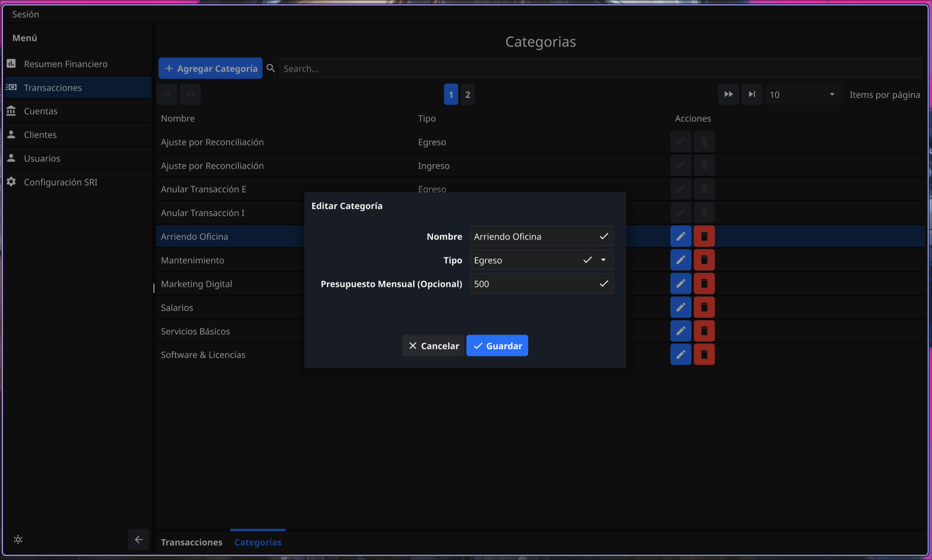Collapse sidebar with the left arrow
The width and height of the screenshot is (932, 560).
pos(139,540)
